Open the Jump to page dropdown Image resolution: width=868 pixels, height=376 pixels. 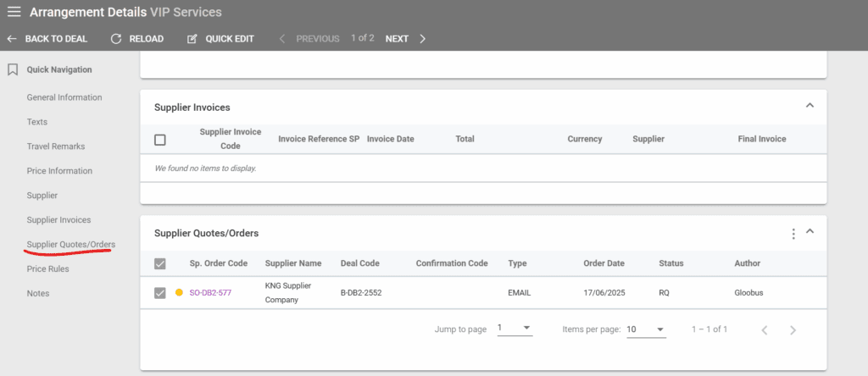pyautogui.click(x=515, y=329)
